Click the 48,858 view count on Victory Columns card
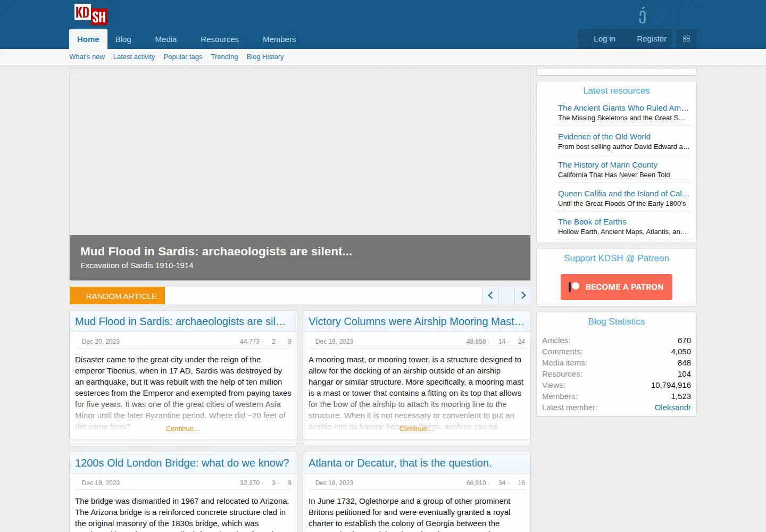 tap(476, 342)
